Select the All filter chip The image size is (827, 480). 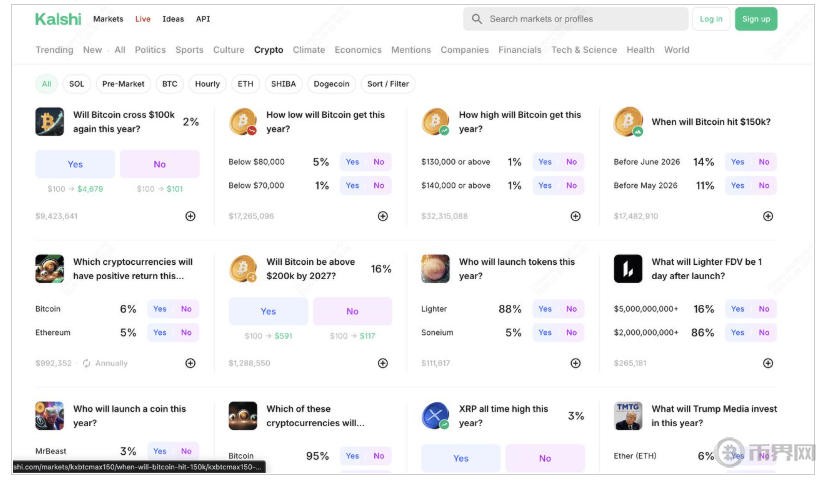(46, 84)
